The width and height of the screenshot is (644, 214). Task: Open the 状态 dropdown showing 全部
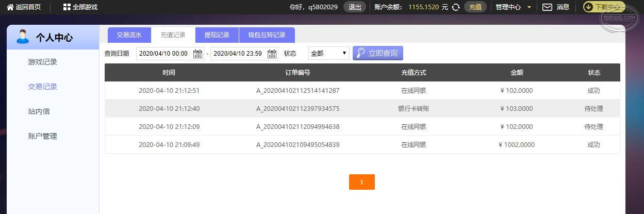329,53
